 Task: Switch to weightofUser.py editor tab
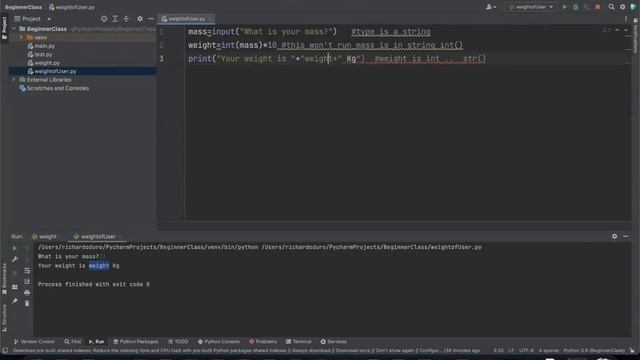point(186,19)
